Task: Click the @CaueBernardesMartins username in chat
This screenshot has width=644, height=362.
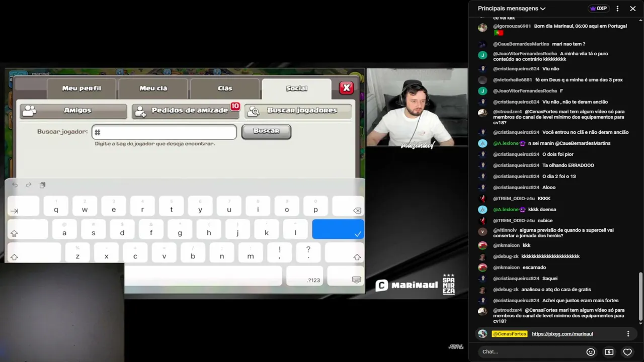Action: pyautogui.click(x=521, y=44)
